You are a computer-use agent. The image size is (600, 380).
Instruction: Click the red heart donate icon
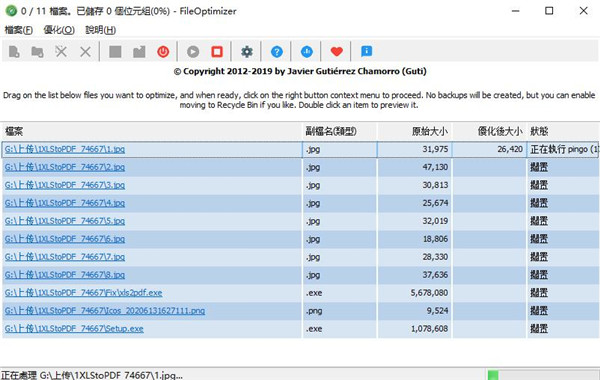[336, 51]
